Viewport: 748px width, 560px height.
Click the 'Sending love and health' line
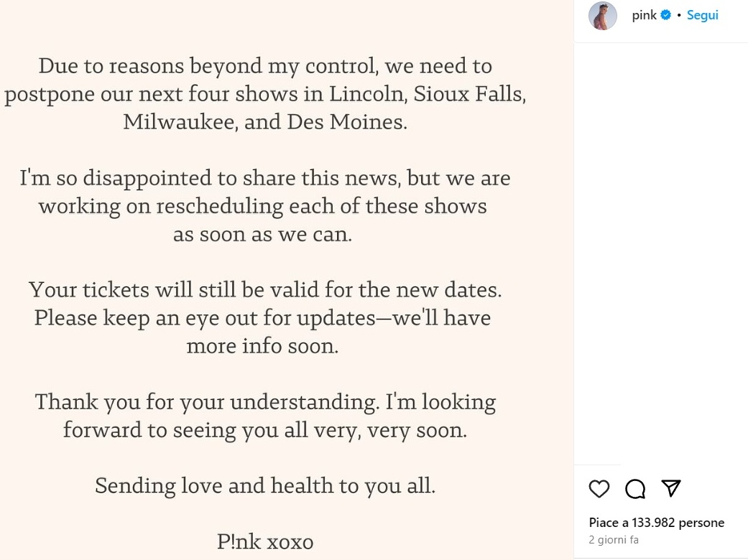[265, 486]
